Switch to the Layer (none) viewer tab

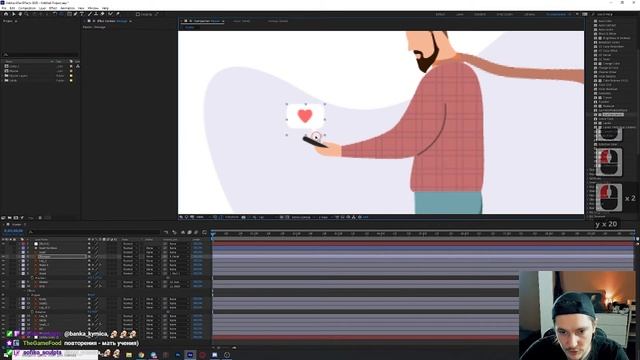click(242, 21)
